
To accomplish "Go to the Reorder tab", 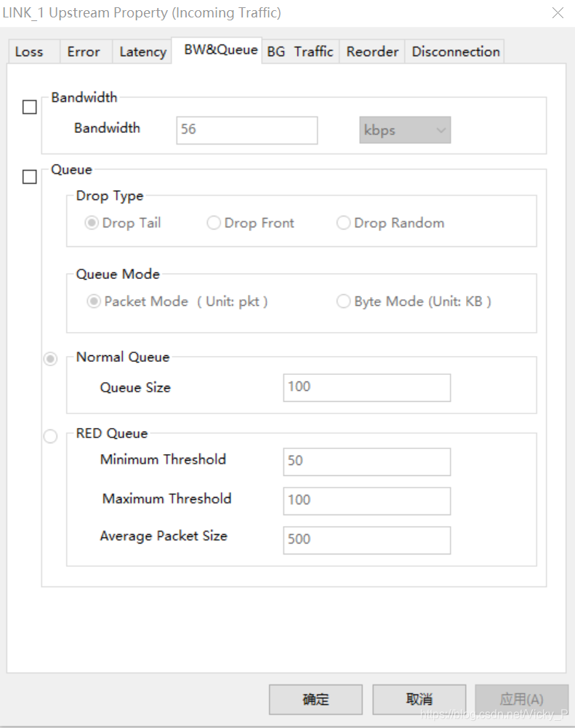I will click(x=372, y=52).
